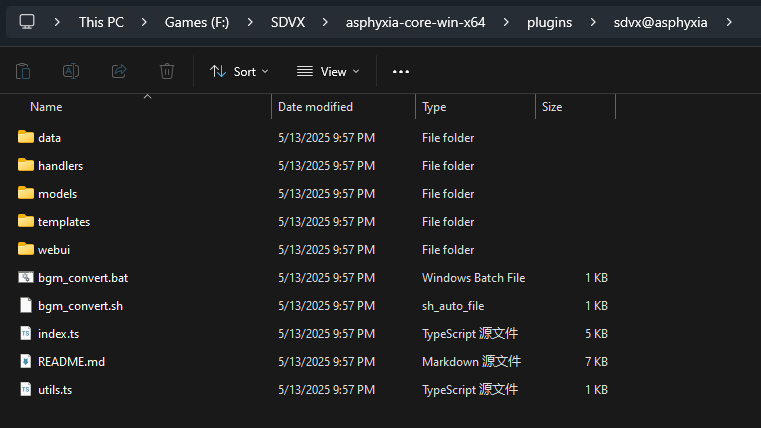Open the See more three-dots menu
761x428 pixels.
[401, 71]
